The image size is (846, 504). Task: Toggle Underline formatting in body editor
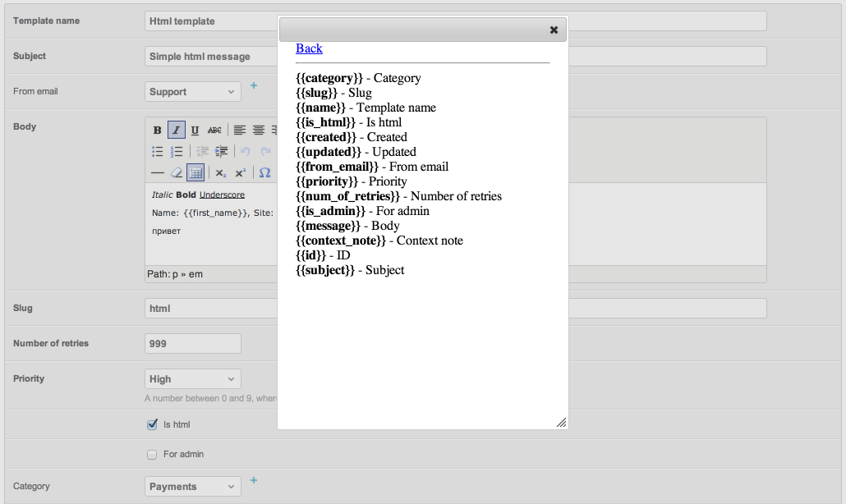[x=195, y=130]
